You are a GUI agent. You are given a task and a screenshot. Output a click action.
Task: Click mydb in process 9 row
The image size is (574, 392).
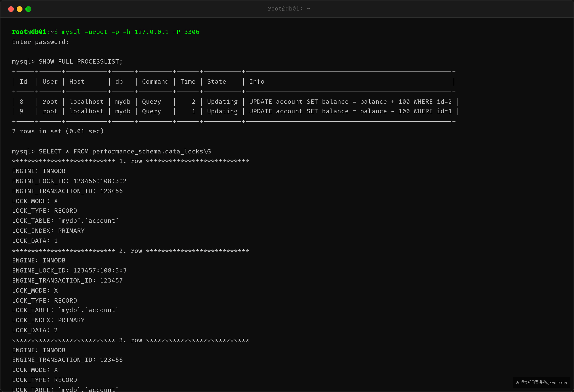(123, 111)
